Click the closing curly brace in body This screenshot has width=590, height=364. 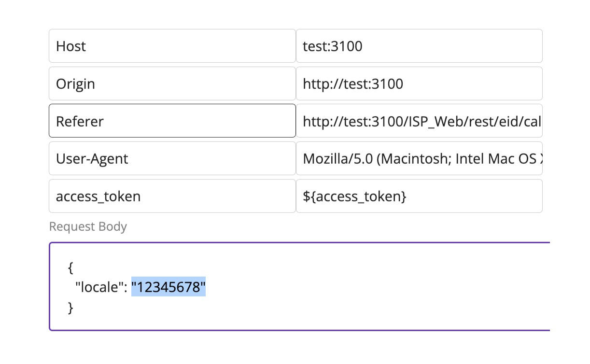pyautogui.click(x=71, y=308)
